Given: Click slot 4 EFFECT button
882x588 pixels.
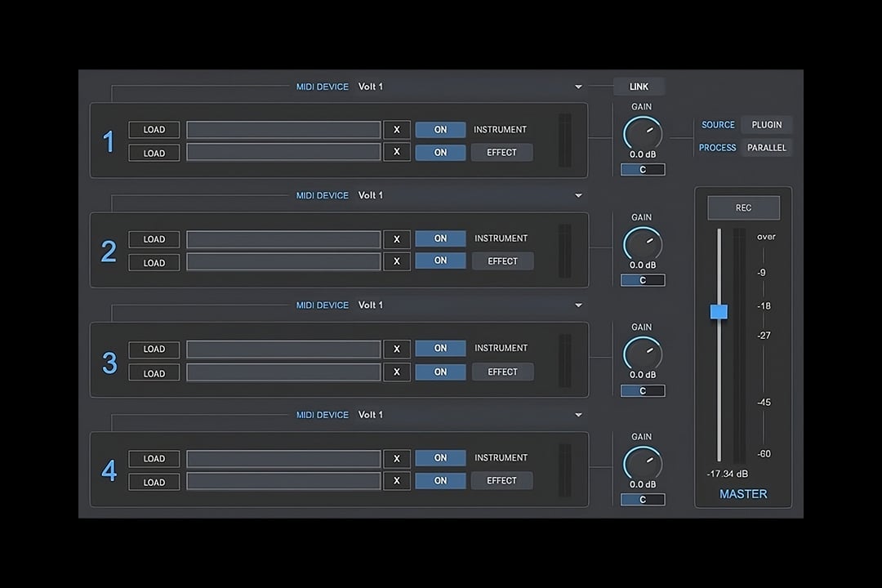Looking at the screenshot, I should click(x=501, y=480).
